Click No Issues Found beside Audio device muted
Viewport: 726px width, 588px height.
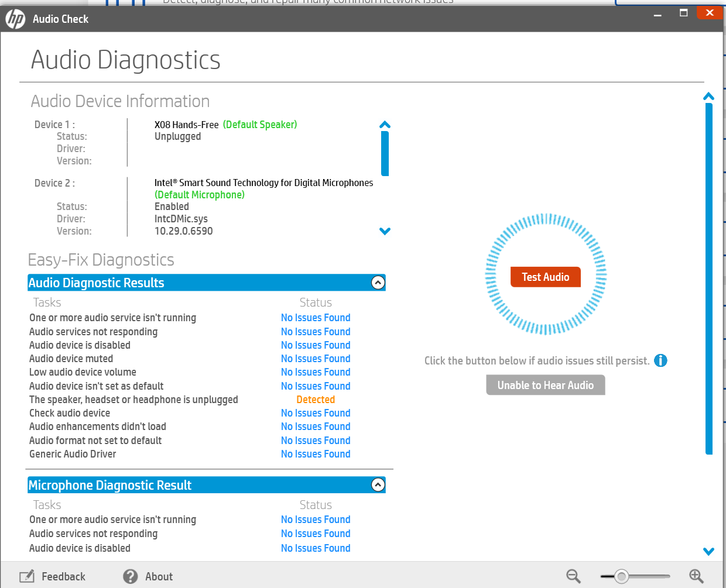316,359
